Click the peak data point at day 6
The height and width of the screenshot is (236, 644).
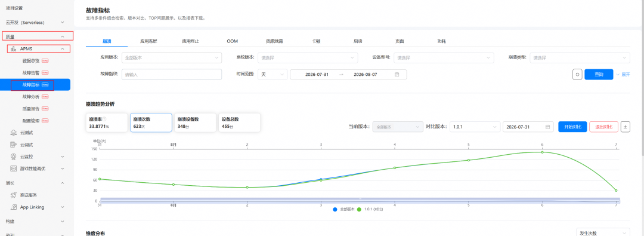coord(542,152)
